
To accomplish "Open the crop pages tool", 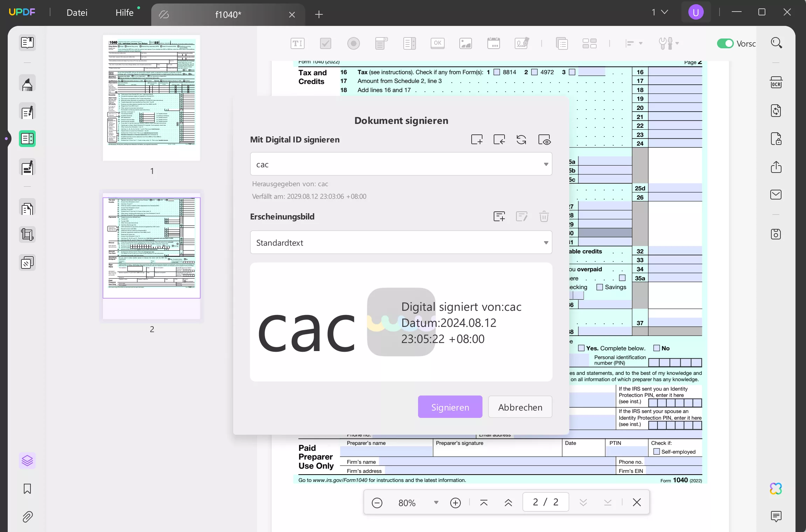I will point(27,234).
